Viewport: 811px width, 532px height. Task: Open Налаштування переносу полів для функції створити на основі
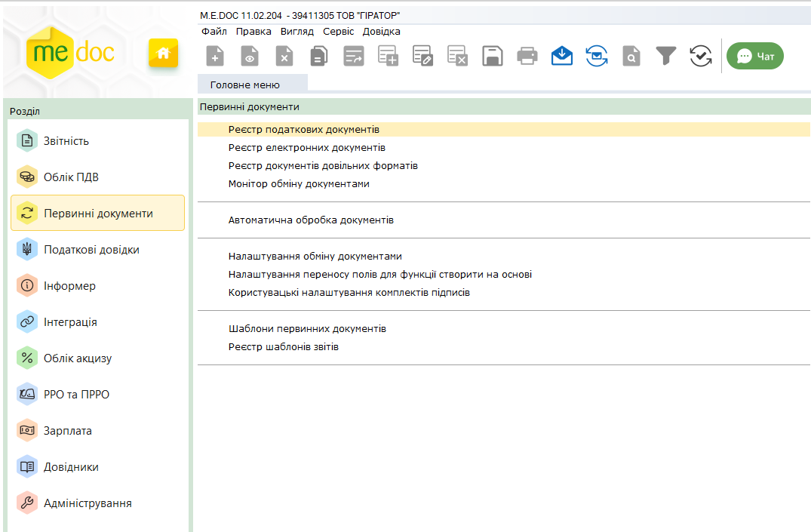point(380,274)
